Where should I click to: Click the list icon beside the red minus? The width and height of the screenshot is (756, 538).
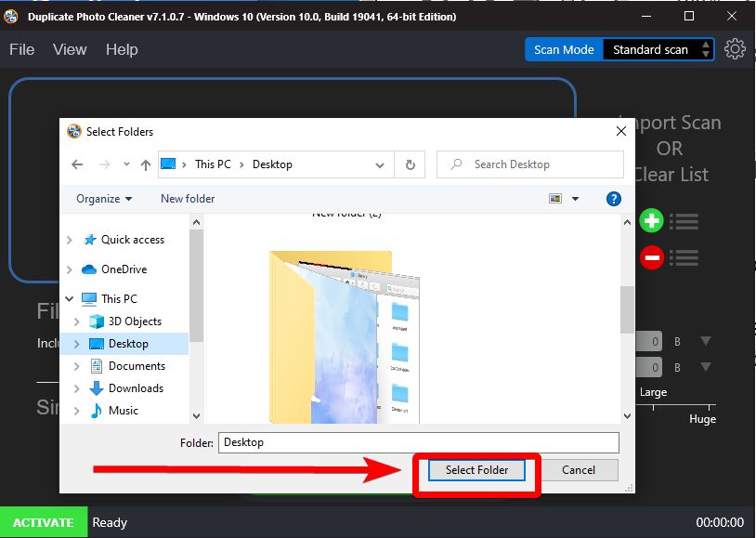click(x=684, y=257)
